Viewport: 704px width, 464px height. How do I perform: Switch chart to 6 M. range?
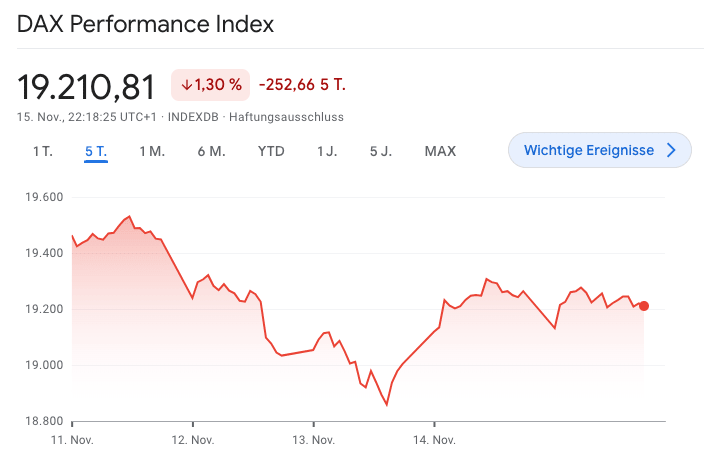pos(210,151)
